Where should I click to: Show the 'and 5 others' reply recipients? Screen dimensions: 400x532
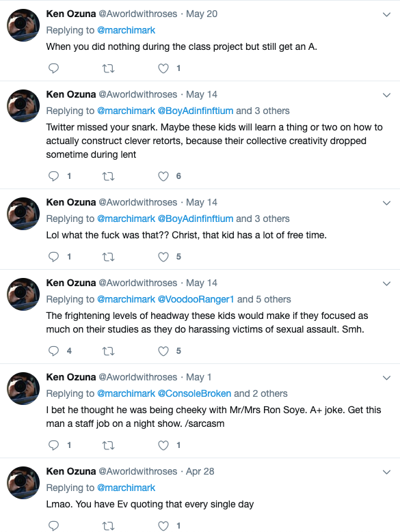click(x=264, y=299)
